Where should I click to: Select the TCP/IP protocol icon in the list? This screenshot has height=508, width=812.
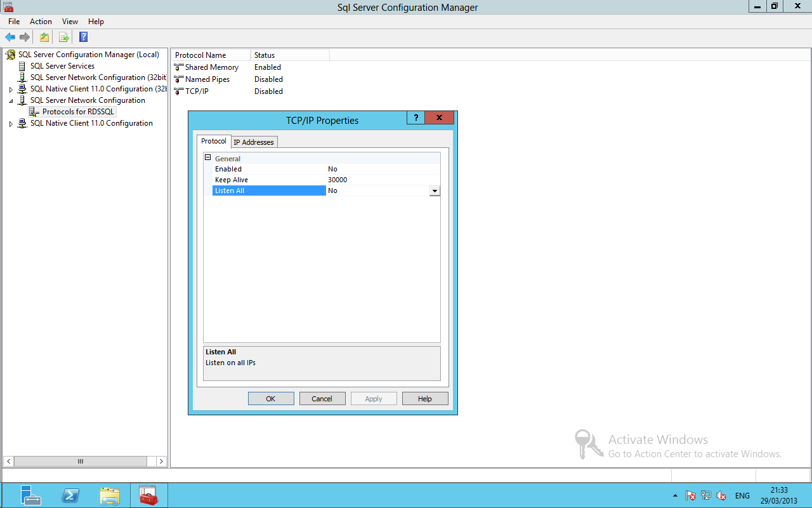(x=179, y=91)
